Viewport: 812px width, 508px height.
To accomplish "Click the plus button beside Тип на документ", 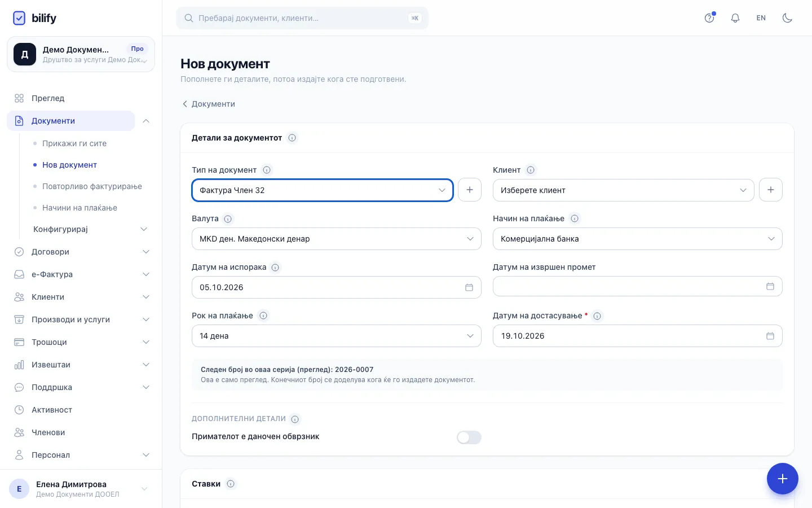I will [x=470, y=190].
